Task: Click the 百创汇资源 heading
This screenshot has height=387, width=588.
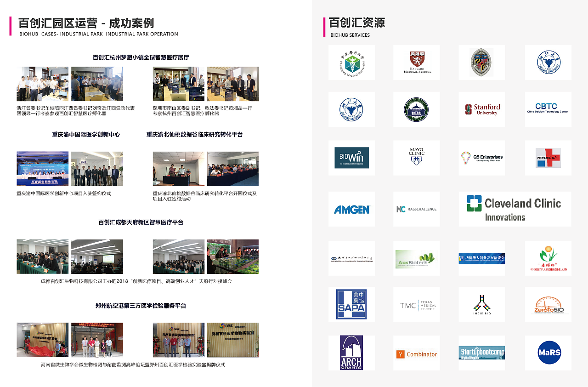Action: pos(357,23)
